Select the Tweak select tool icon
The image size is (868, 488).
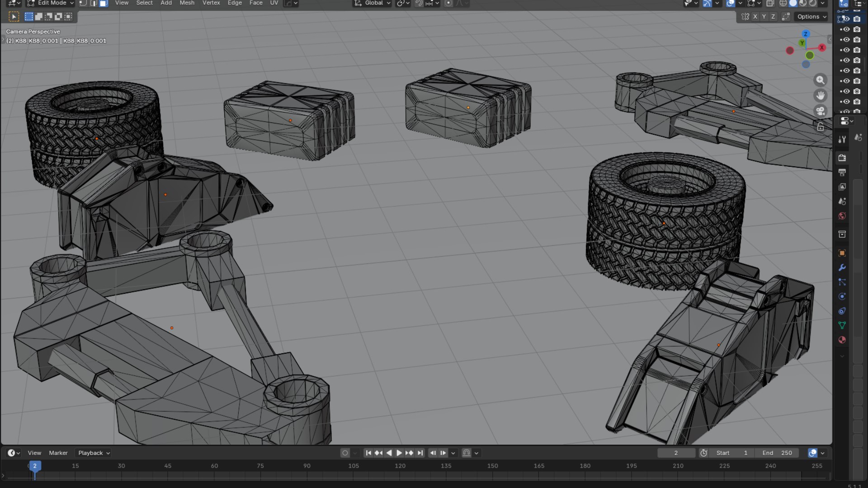tap(14, 17)
